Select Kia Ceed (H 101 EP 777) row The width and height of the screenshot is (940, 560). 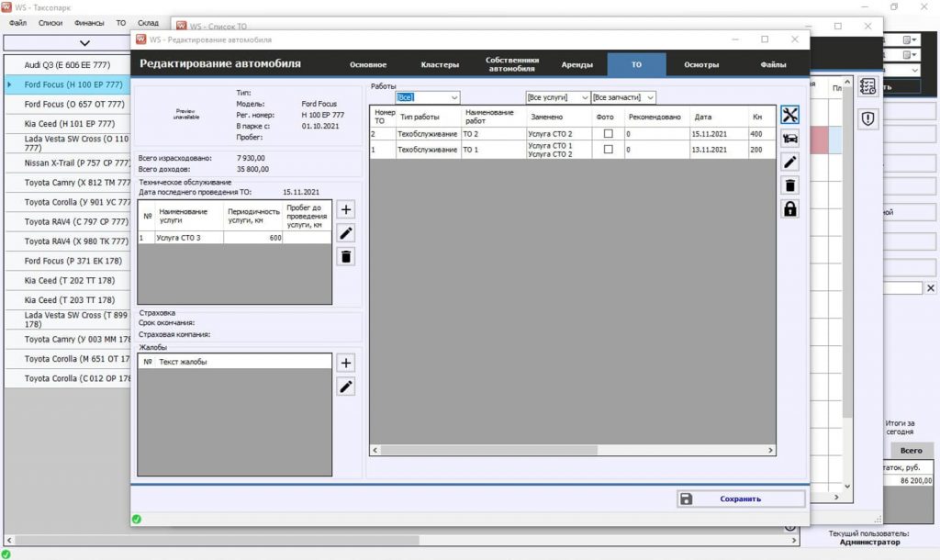[67, 124]
